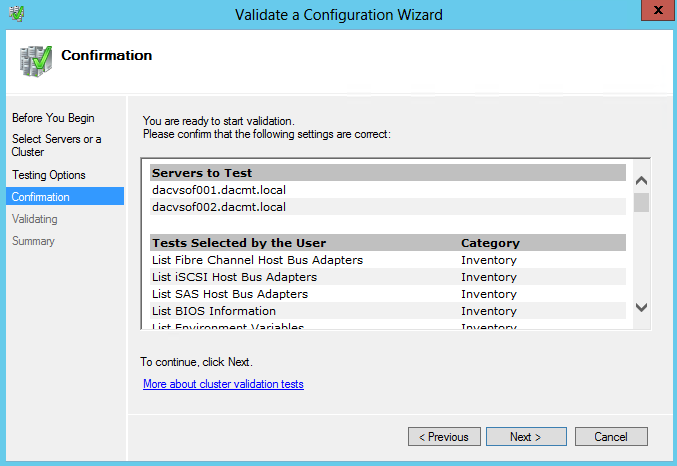Select server dacvsof001.dacmt.local
Image resolution: width=677 pixels, height=466 pixels.
(x=388, y=190)
